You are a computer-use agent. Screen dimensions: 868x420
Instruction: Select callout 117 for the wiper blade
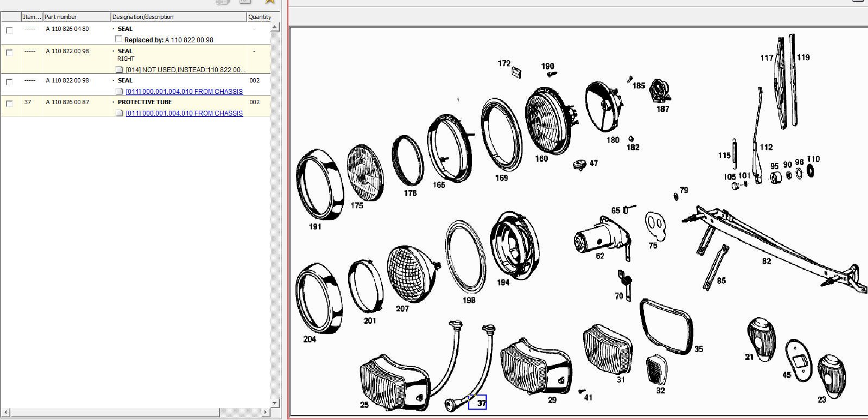(x=767, y=58)
